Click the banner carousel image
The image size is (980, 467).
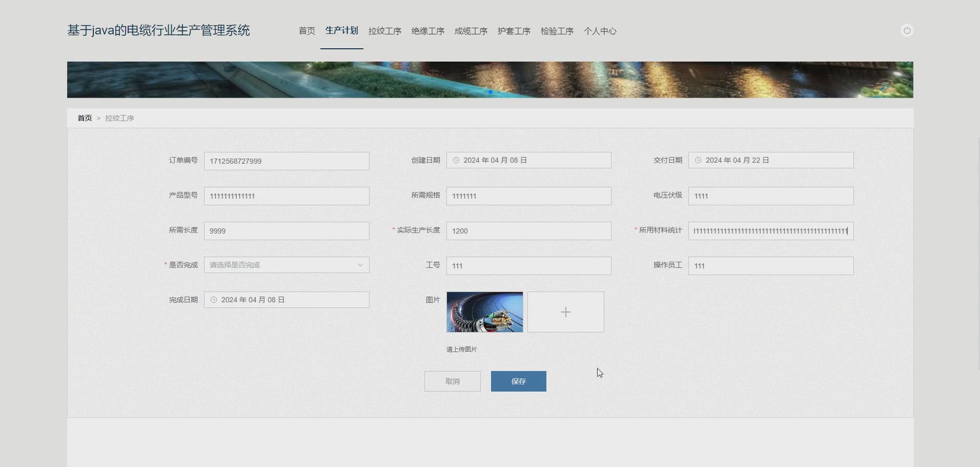(490, 80)
